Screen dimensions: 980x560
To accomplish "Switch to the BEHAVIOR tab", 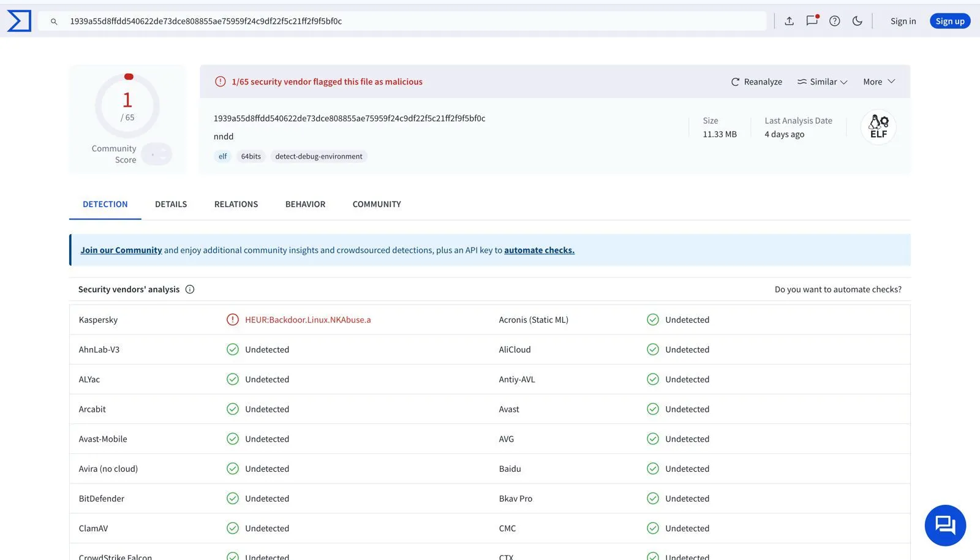I will coord(305,204).
